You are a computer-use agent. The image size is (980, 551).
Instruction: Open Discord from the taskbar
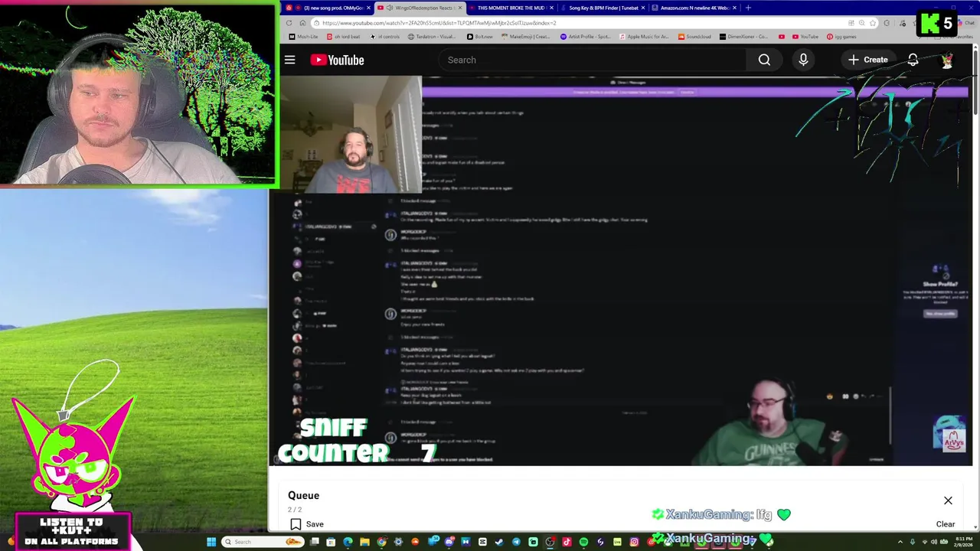click(449, 542)
